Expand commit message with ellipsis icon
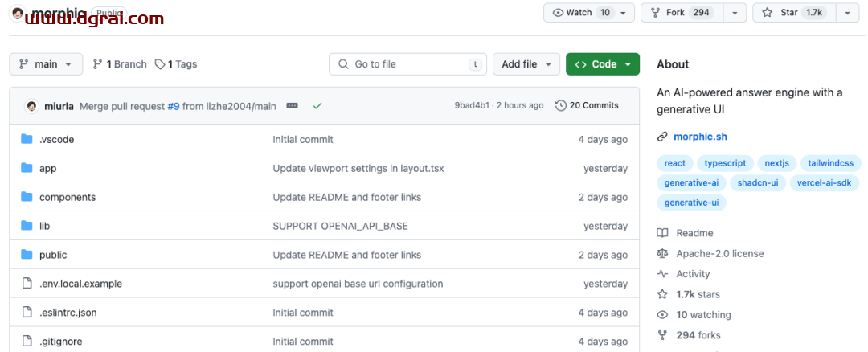 point(293,106)
